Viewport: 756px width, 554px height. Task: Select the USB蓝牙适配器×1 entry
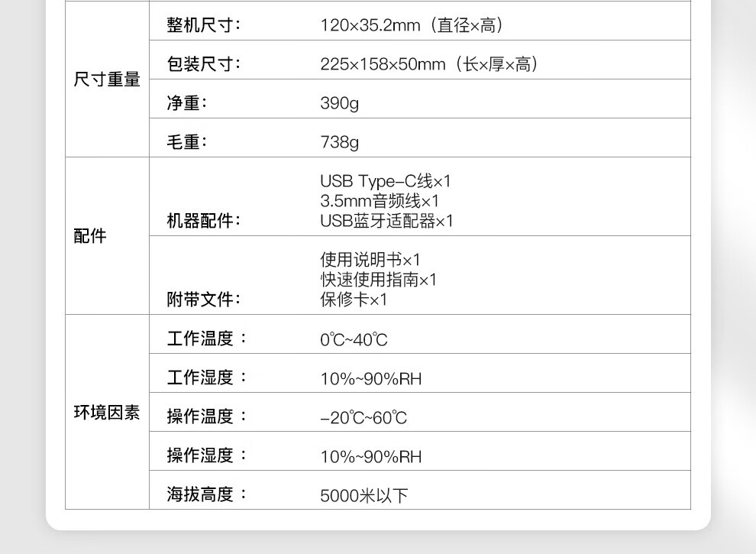coord(386,222)
